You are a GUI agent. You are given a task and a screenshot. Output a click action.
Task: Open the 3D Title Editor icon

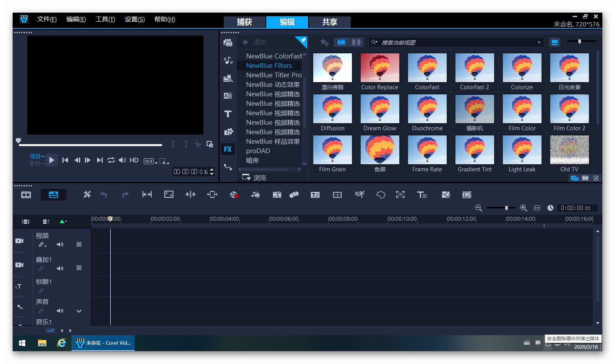click(x=422, y=195)
